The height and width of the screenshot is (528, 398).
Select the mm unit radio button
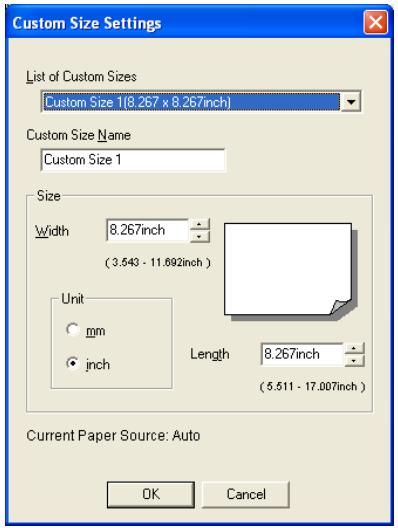tap(73, 330)
